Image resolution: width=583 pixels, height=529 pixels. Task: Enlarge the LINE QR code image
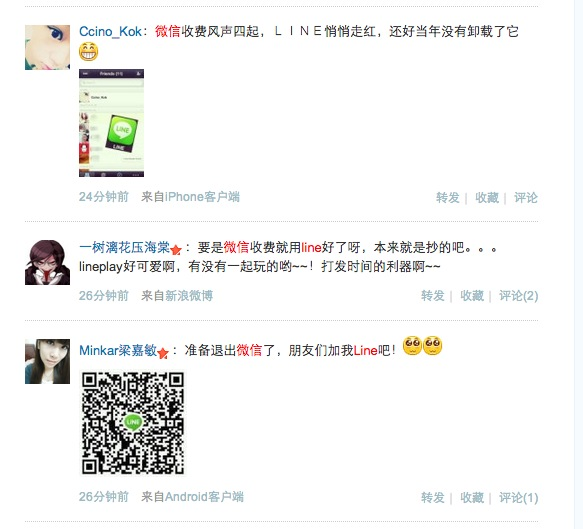[133, 423]
